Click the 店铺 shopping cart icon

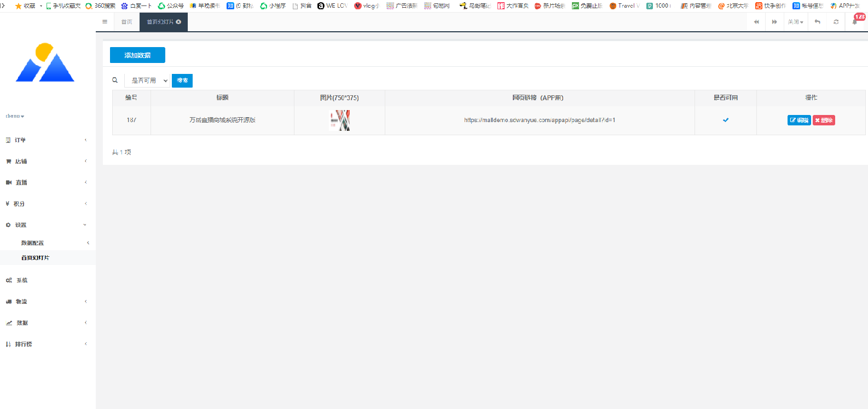pyautogui.click(x=8, y=162)
